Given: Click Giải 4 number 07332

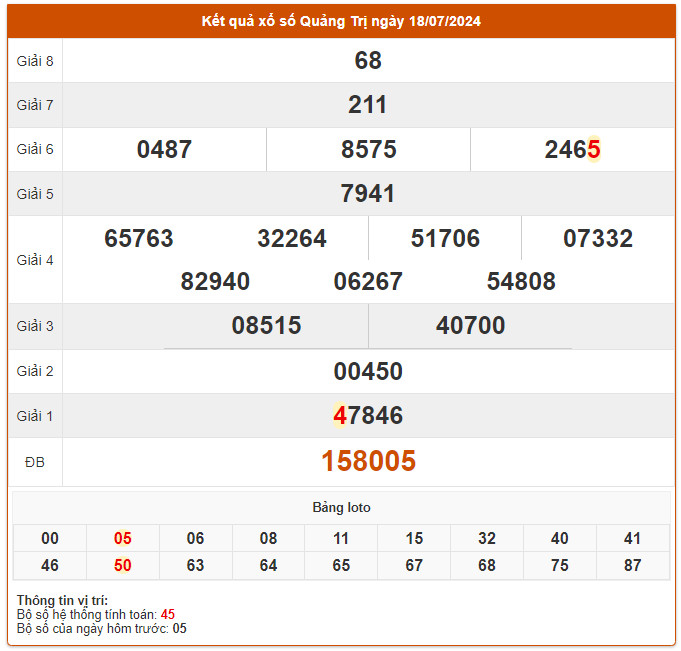Looking at the screenshot, I should tap(598, 239).
